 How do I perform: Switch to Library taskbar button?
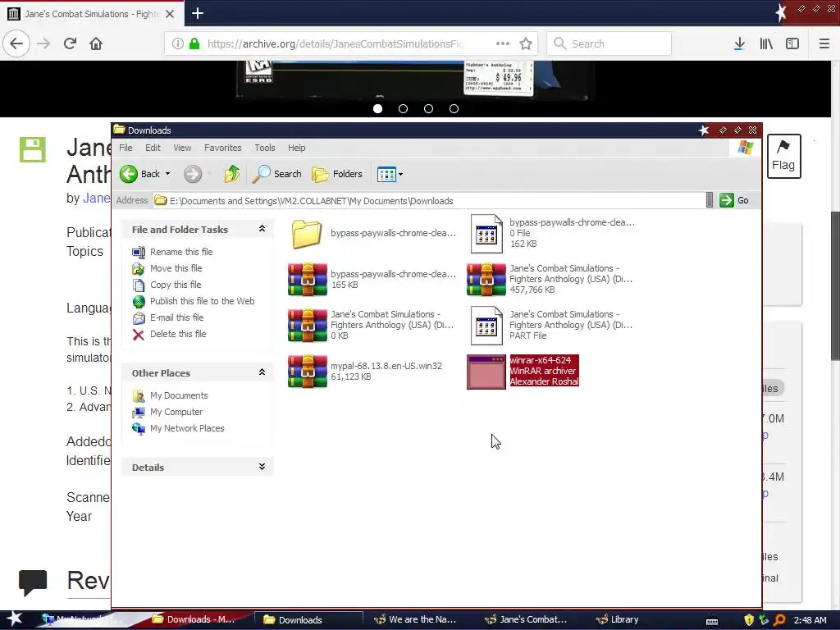618,619
